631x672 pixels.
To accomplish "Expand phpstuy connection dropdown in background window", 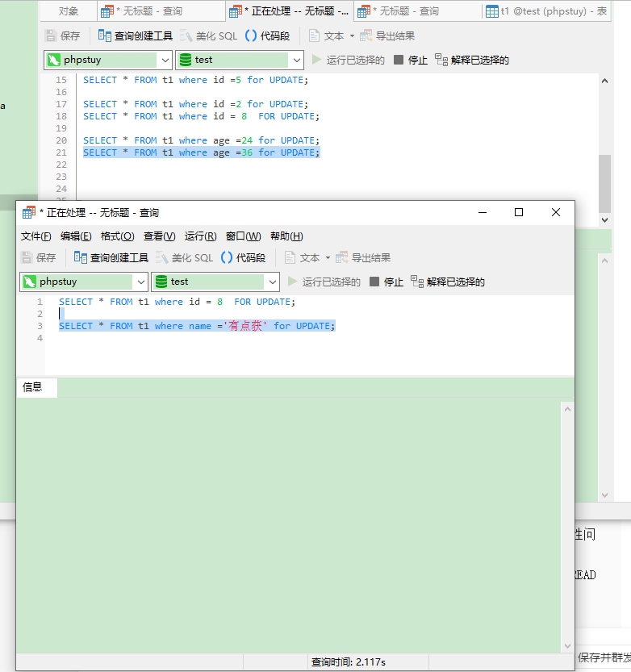I will (x=165, y=60).
